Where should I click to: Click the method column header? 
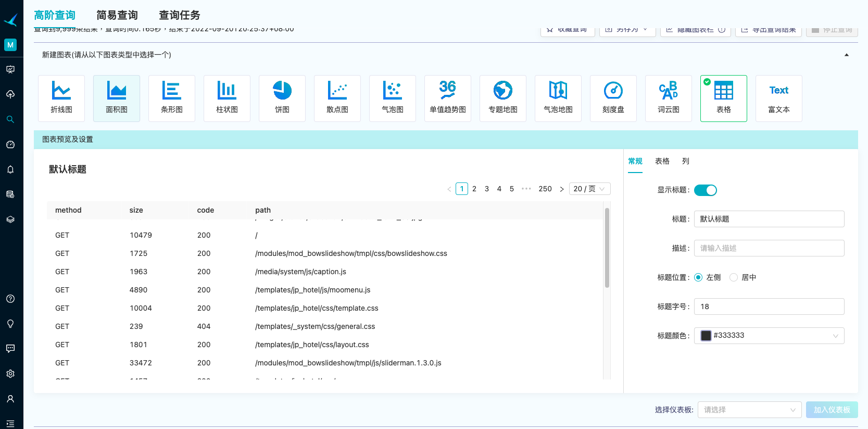(68, 210)
